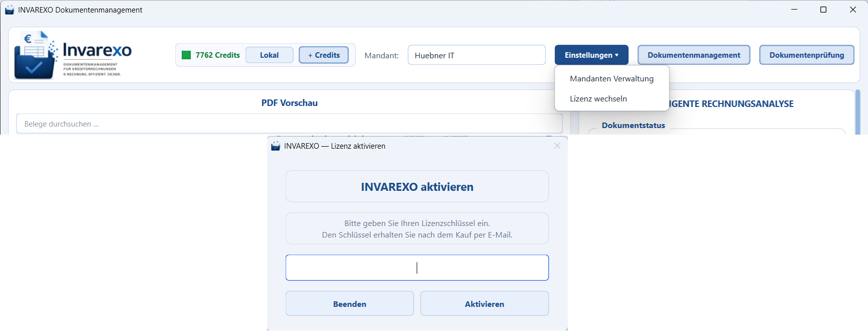Screen dimensions: 868x336
Task: Click the INVAREXO aktivieren heading
Action: pyautogui.click(x=417, y=187)
